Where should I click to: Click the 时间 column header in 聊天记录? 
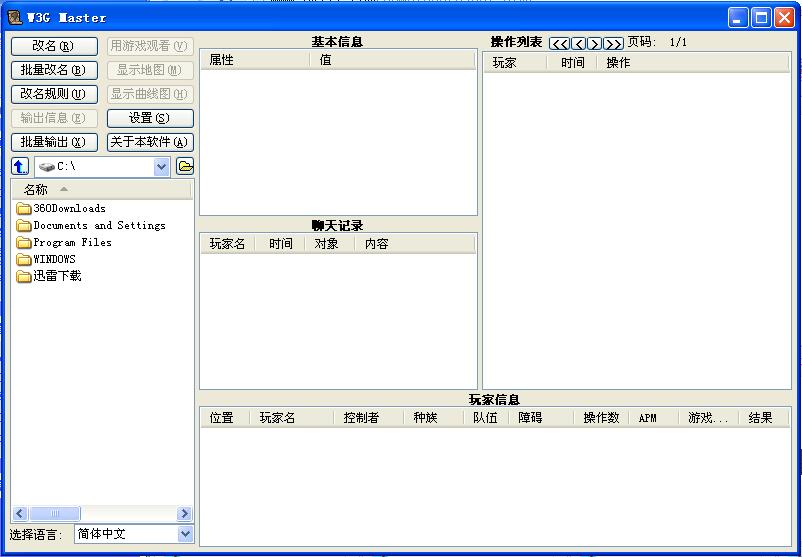coord(280,244)
